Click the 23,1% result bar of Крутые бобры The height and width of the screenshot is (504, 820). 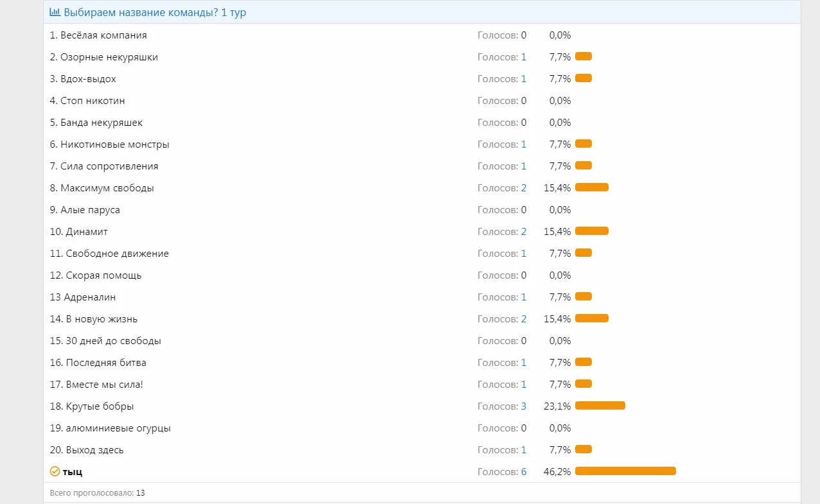click(x=600, y=406)
